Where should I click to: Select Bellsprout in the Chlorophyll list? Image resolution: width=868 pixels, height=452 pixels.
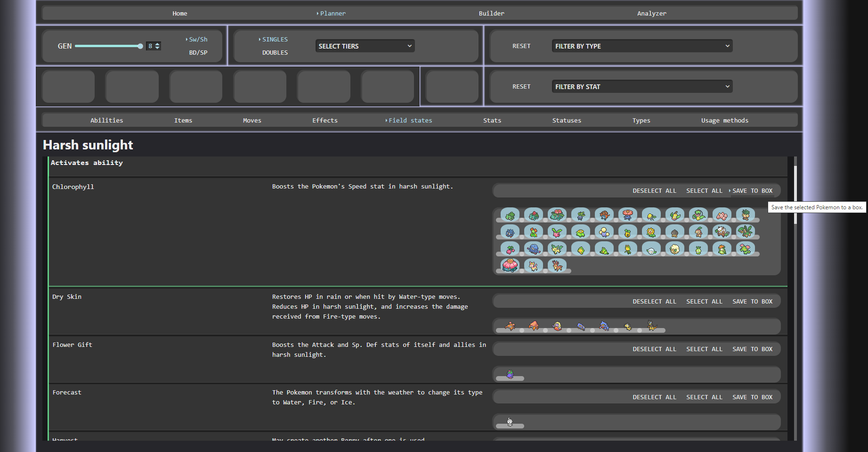651,215
